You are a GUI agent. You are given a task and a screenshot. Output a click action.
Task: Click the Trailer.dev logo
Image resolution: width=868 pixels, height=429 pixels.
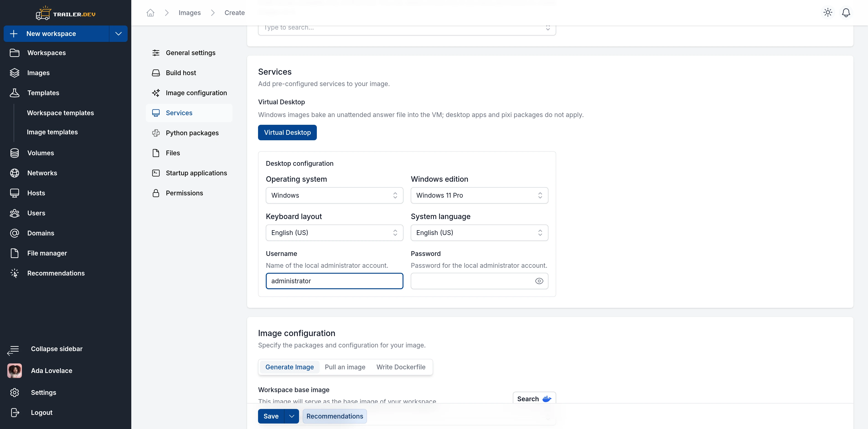(x=66, y=13)
